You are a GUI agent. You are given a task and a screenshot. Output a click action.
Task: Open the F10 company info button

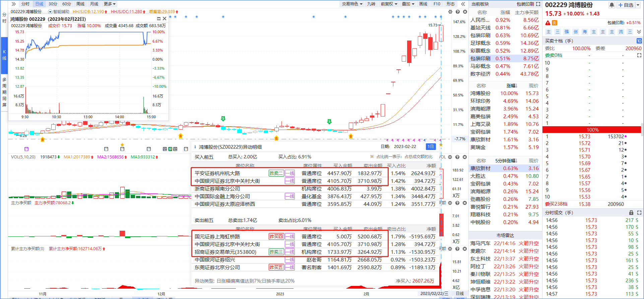[437, 4]
